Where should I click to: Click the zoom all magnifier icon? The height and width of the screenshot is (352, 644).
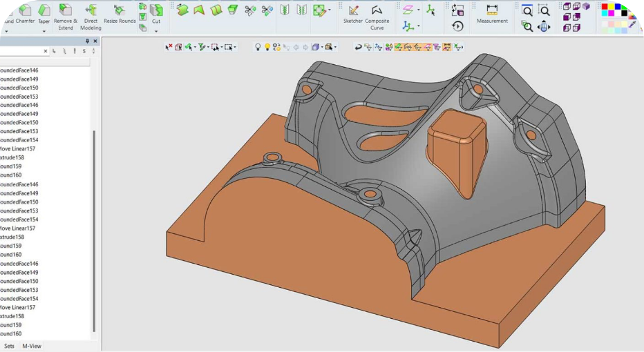pyautogui.click(x=527, y=10)
